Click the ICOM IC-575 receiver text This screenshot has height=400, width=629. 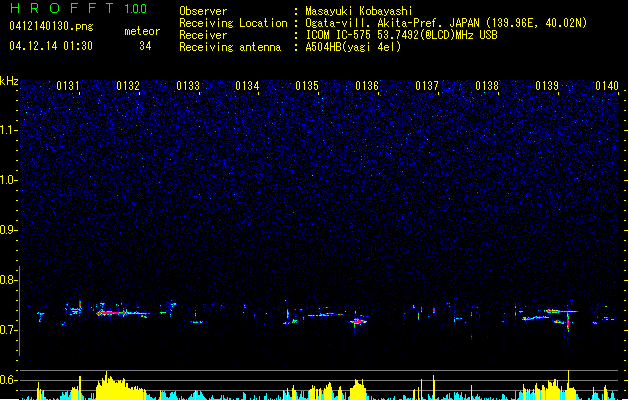(x=401, y=35)
